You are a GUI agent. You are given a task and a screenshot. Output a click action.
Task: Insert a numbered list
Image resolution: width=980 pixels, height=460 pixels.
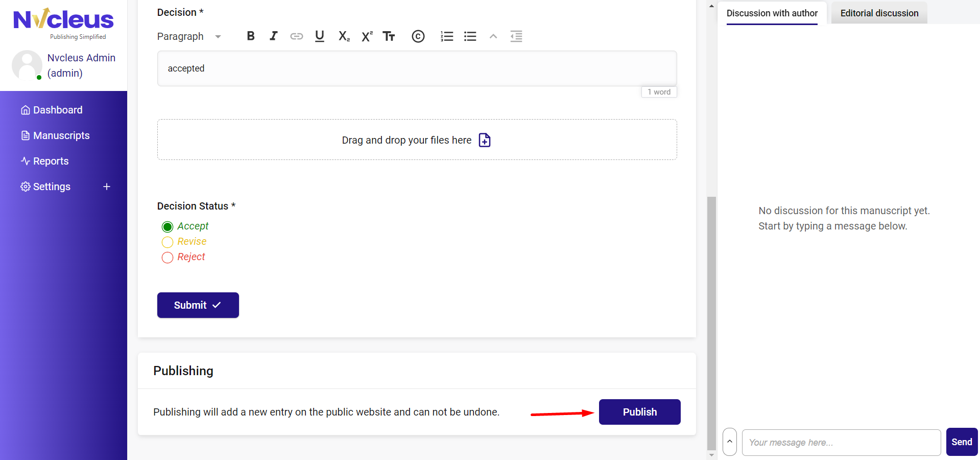(x=447, y=36)
